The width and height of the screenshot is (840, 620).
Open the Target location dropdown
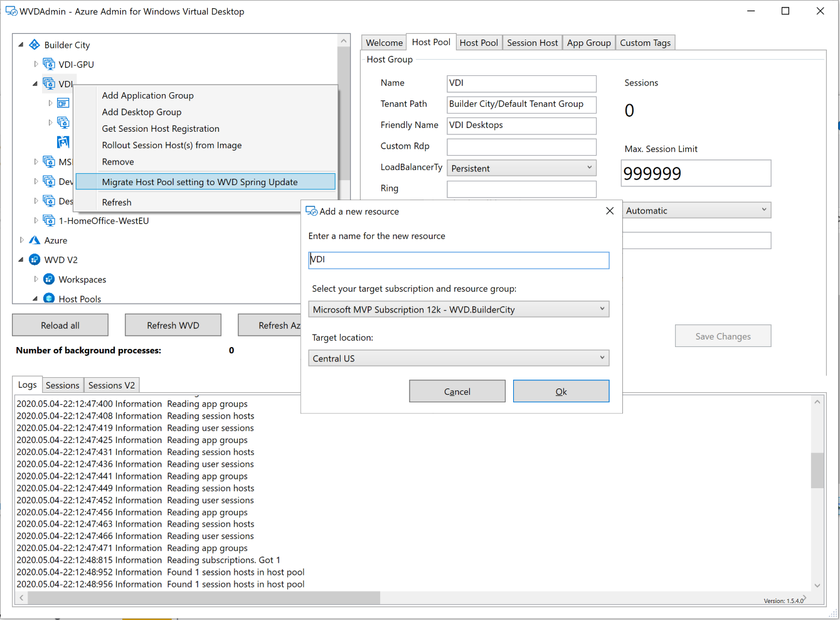pyautogui.click(x=459, y=358)
